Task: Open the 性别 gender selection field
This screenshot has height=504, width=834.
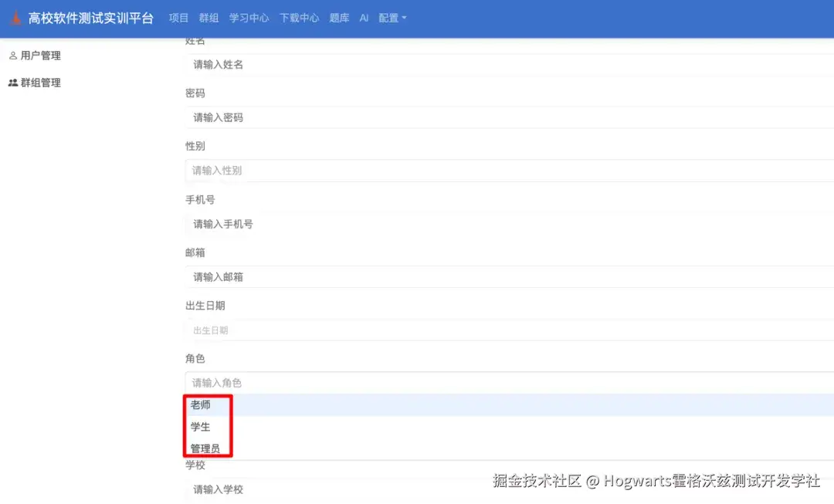Action: [x=309, y=170]
